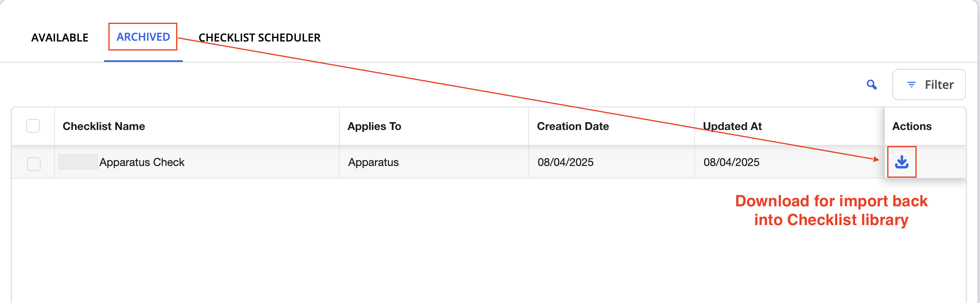Image resolution: width=980 pixels, height=303 pixels.
Task: Click the red download annotation text
Action: pyautogui.click(x=831, y=211)
